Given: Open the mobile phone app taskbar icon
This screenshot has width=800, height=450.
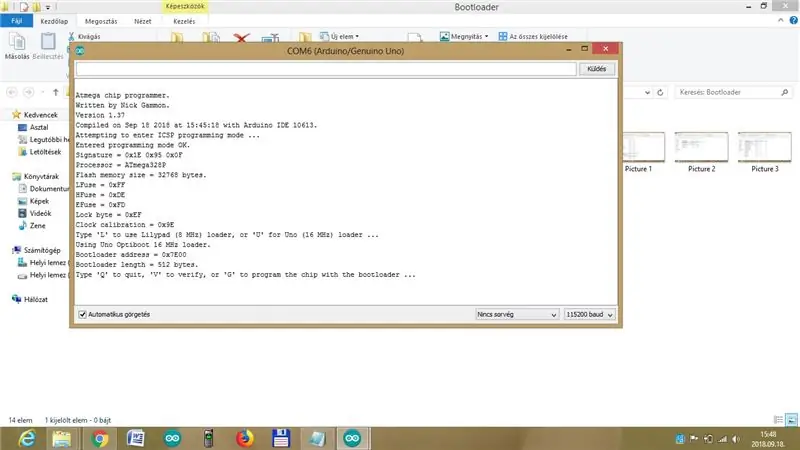Looking at the screenshot, I should (x=208, y=438).
